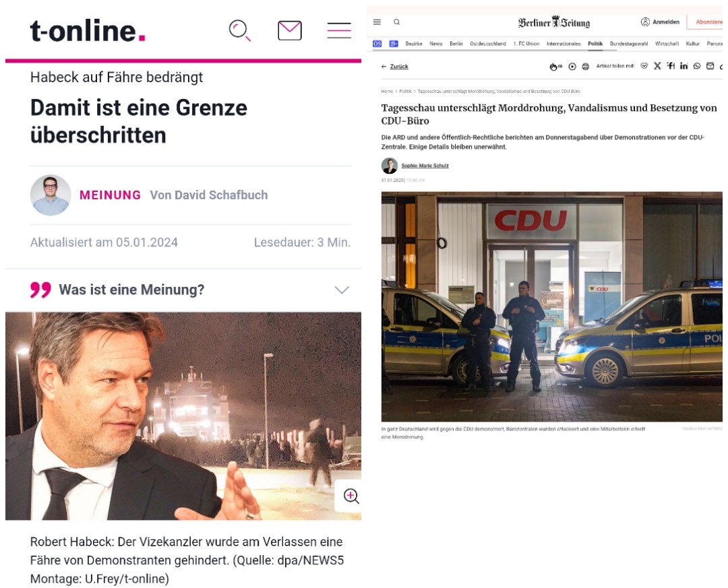Print the article with printer icon
Screen dimensions: 728x588
[x=586, y=67]
